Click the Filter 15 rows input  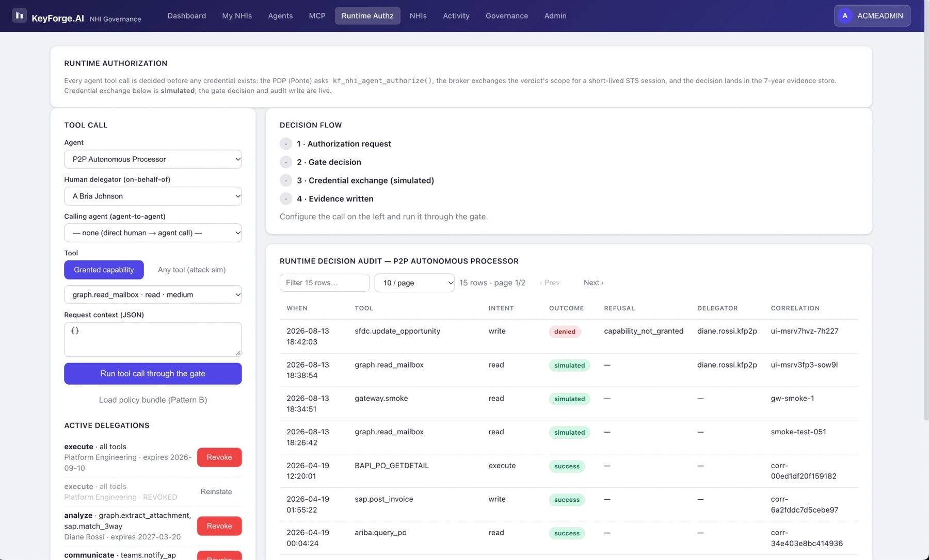tap(325, 283)
